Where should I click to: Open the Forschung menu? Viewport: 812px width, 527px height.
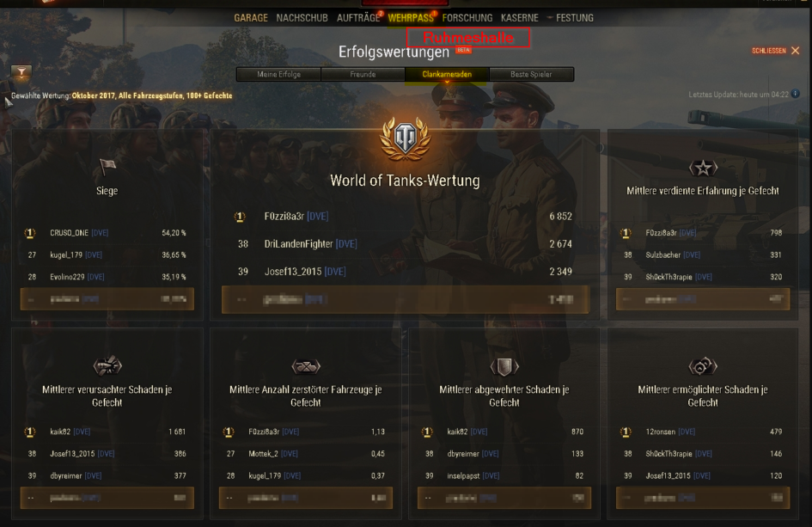click(x=467, y=18)
